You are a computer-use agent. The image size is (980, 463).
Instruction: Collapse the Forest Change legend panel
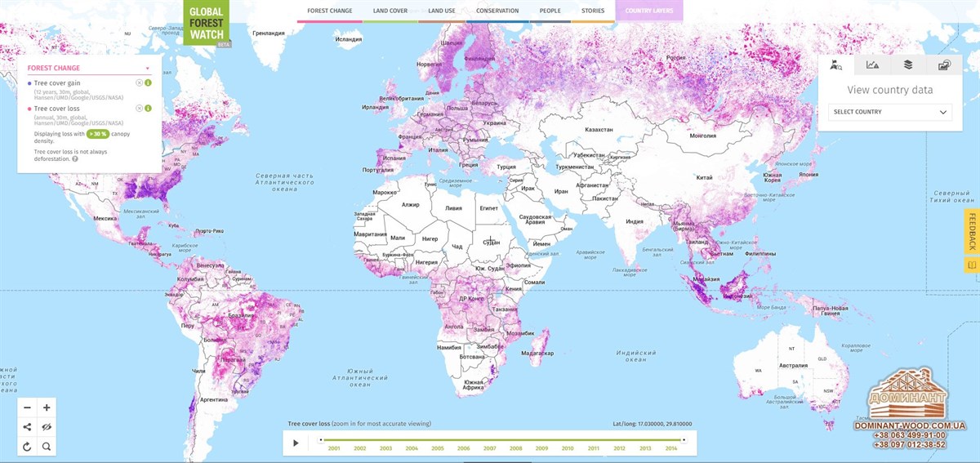pyautogui.click(x=148, y=69)
